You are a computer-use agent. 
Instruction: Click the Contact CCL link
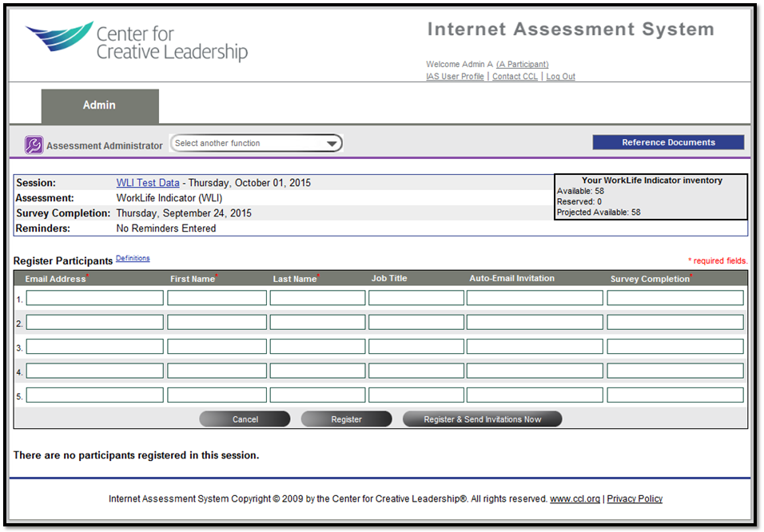(515, 77)
